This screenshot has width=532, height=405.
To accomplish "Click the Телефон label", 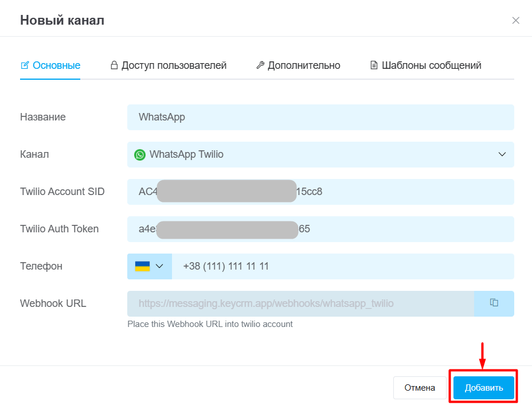I will point(41,267).
